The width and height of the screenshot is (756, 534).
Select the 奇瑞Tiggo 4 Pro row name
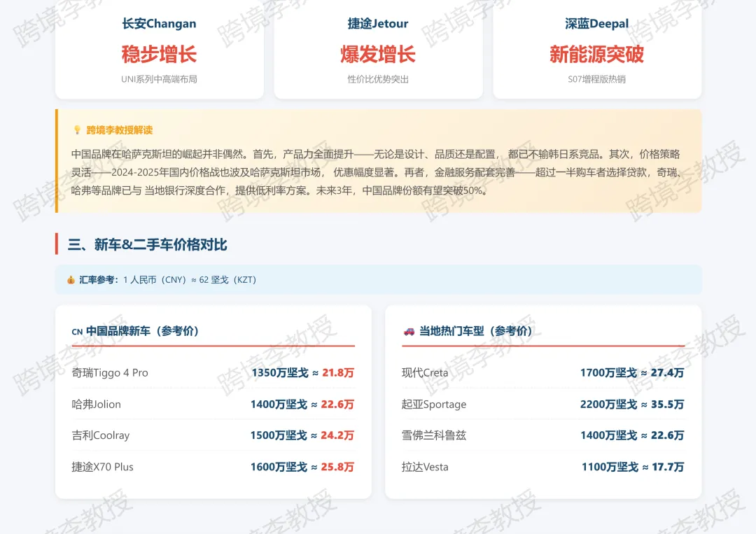pyautogui.click(x=110, y=372)
